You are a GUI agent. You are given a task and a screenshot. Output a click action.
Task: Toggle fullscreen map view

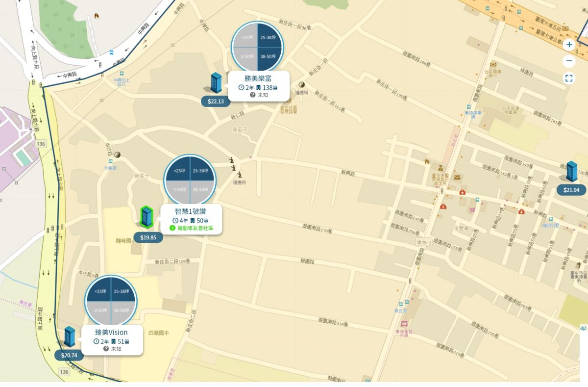coord(569,78)
